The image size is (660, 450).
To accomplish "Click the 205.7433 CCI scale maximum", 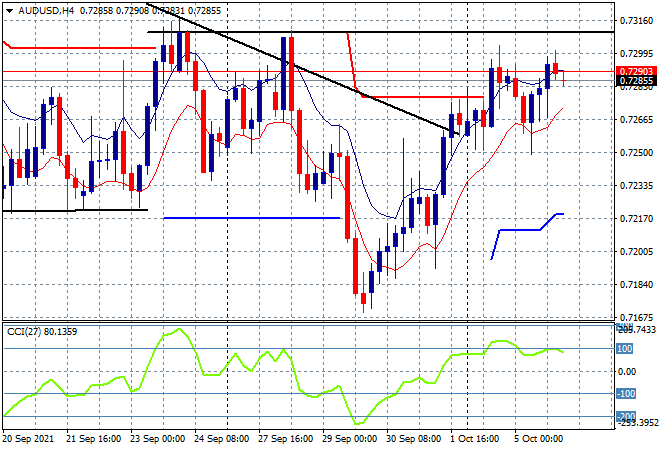I will 636,330.
